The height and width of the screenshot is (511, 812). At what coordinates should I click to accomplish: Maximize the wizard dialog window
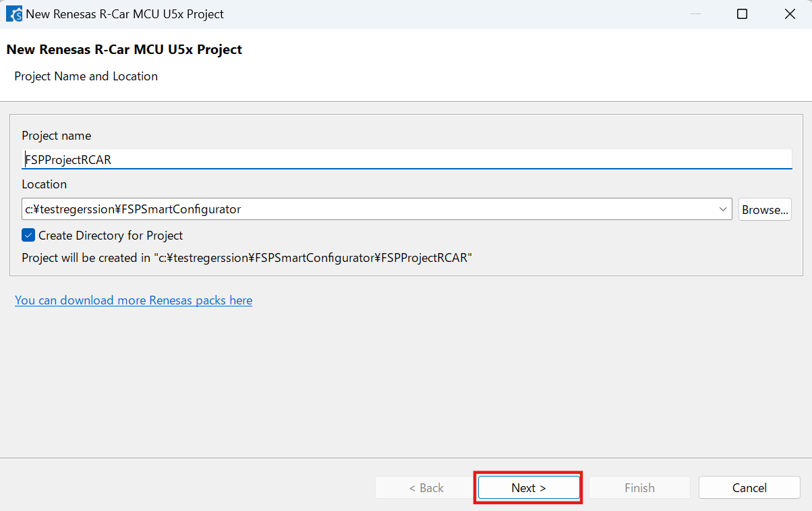pos(742,14)
